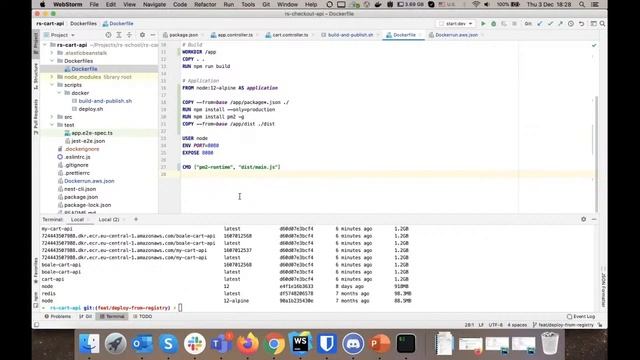This screenshot has width=640, height=360.
Task: Open Skype from the Dock
Action: tap(168, 343)
